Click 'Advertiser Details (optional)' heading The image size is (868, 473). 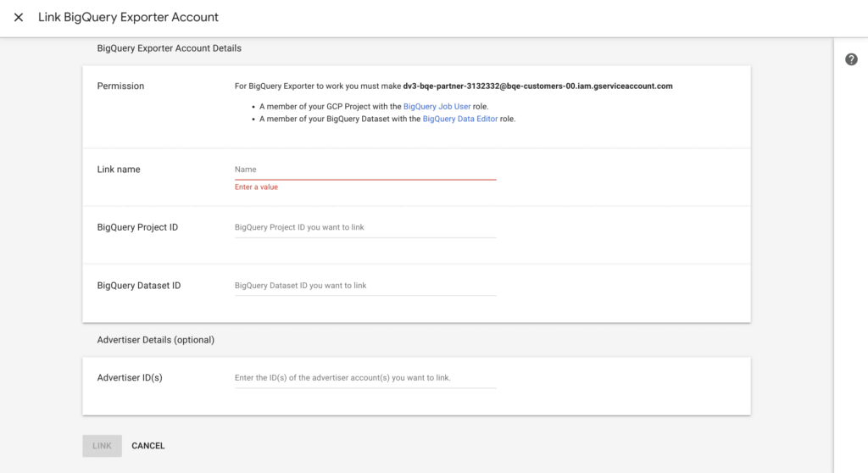tap(156, 340)
